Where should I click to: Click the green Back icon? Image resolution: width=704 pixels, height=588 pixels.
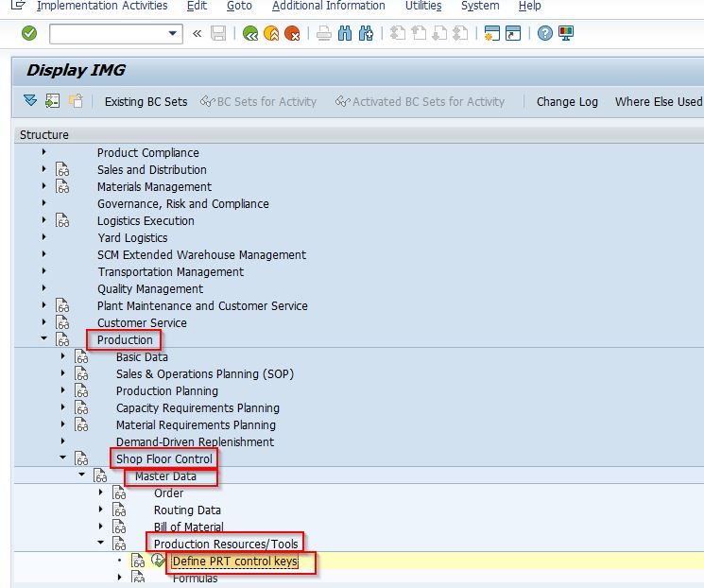(x=250, y=33)
